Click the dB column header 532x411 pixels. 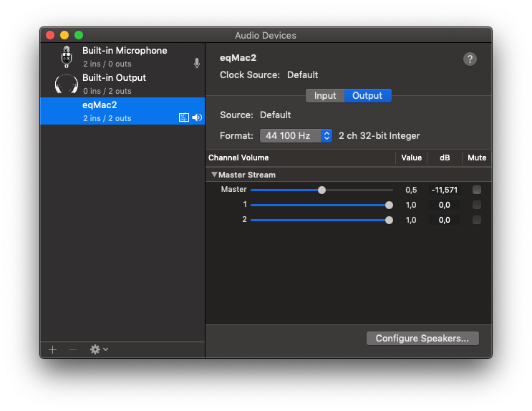pos(445,158)
